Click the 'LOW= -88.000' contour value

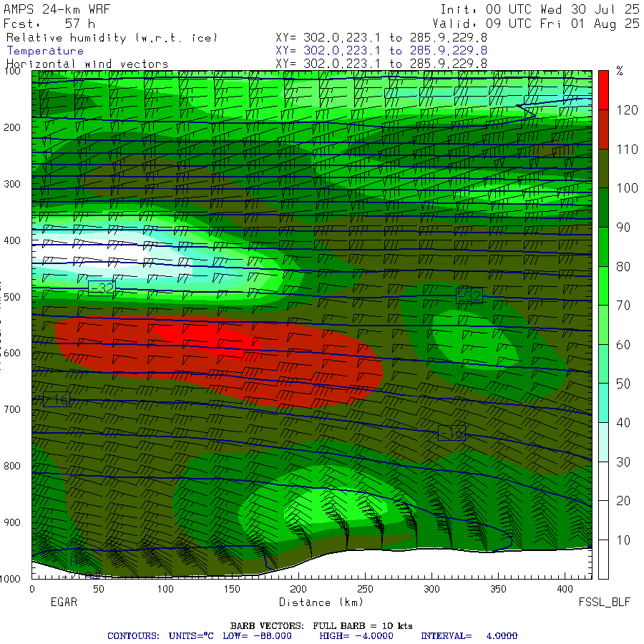257,636
